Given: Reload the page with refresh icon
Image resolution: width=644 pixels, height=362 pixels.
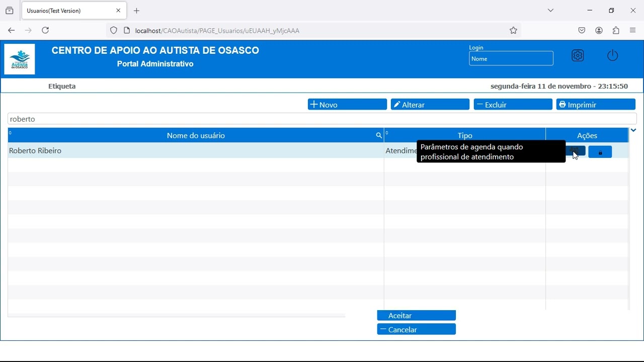Looking at the screenshot, I should click(45, 31).
